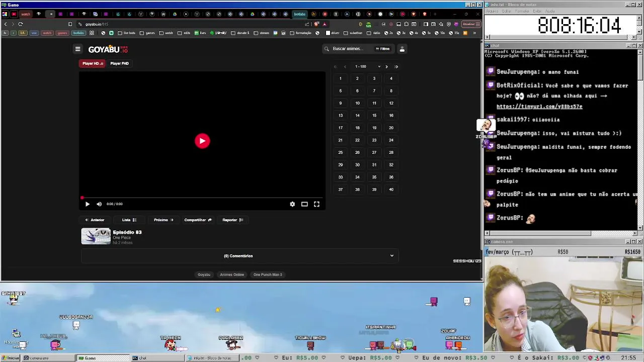Switch to the watch browser tab
This screenshot has width=644, height=362.
point(25,14)
